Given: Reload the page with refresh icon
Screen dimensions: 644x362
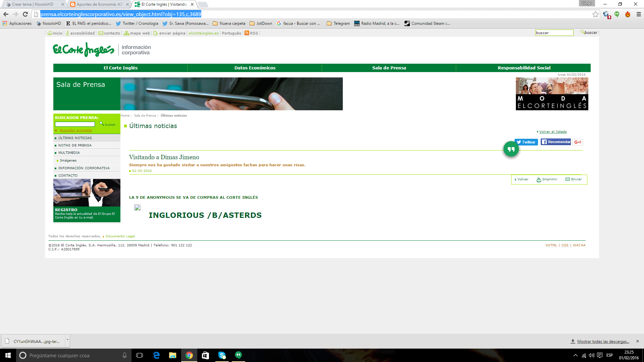Looking at the screenshot, I should pyautogui.click(x=25, y=14).
